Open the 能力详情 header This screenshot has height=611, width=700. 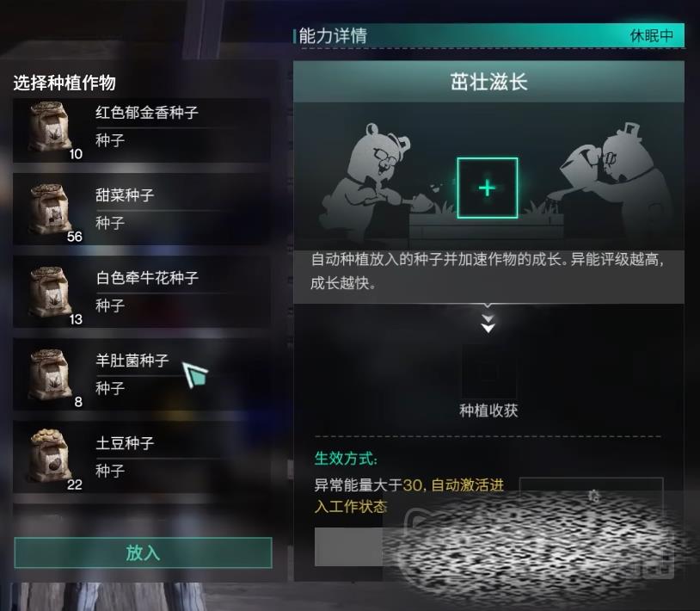click(x=333, y=36)
